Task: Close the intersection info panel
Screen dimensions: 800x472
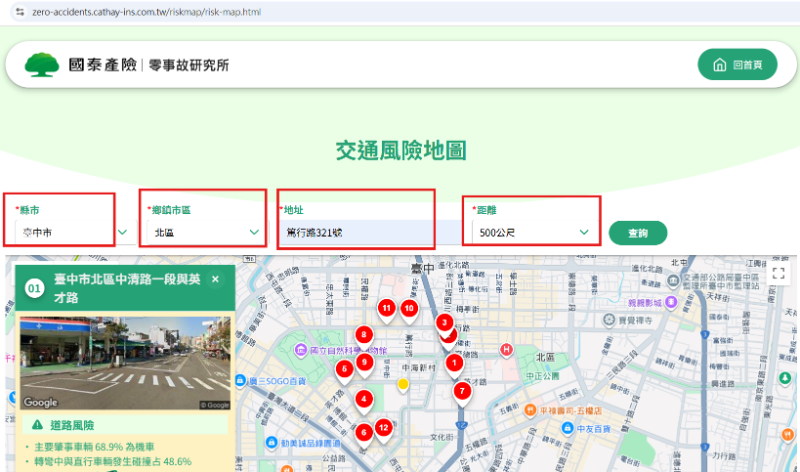Action: pos(214,280)
